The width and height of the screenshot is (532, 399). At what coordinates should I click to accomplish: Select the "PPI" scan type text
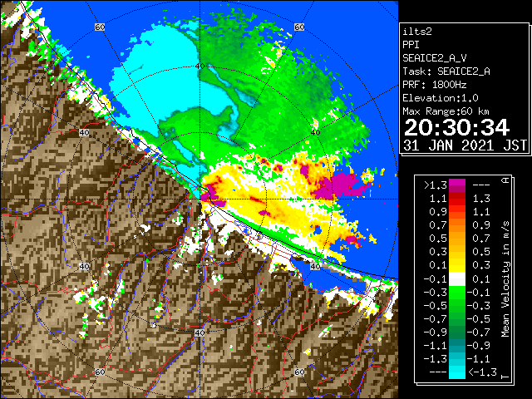coord(411,45)
